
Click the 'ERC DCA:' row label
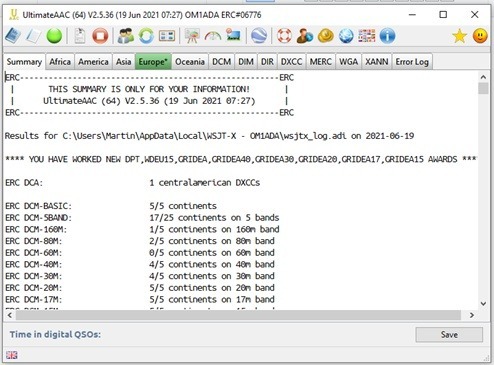[24, 183]
